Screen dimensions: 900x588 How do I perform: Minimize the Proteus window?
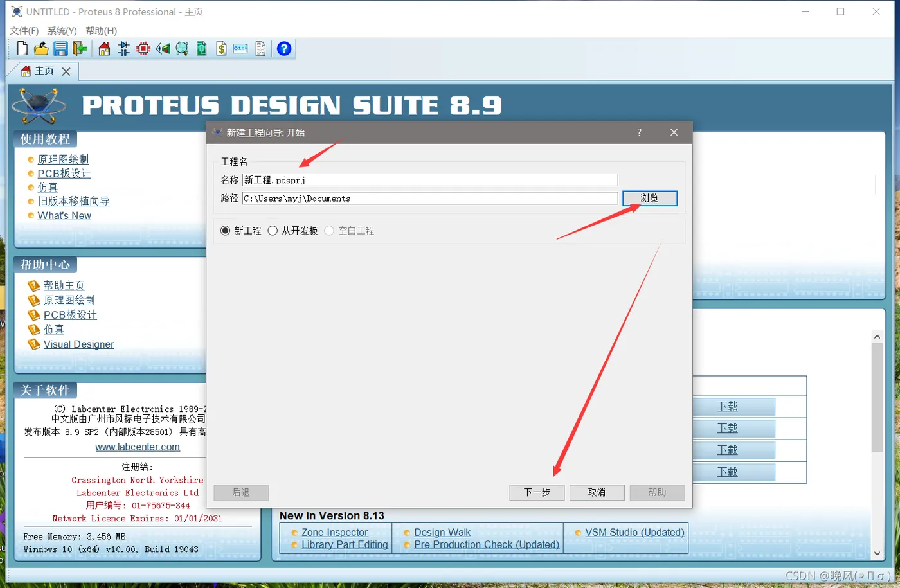[x=806, y=12]
